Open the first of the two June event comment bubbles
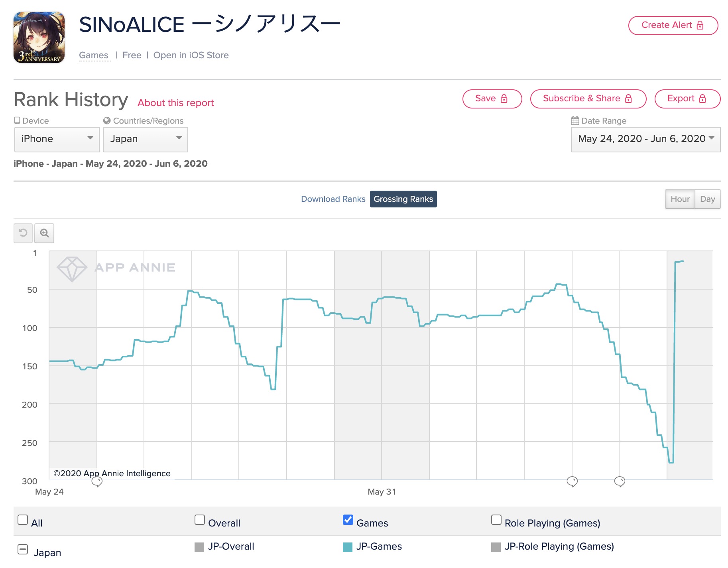Image resolution: width=728 pixels, height=568 pixels. tap(572, 482)
